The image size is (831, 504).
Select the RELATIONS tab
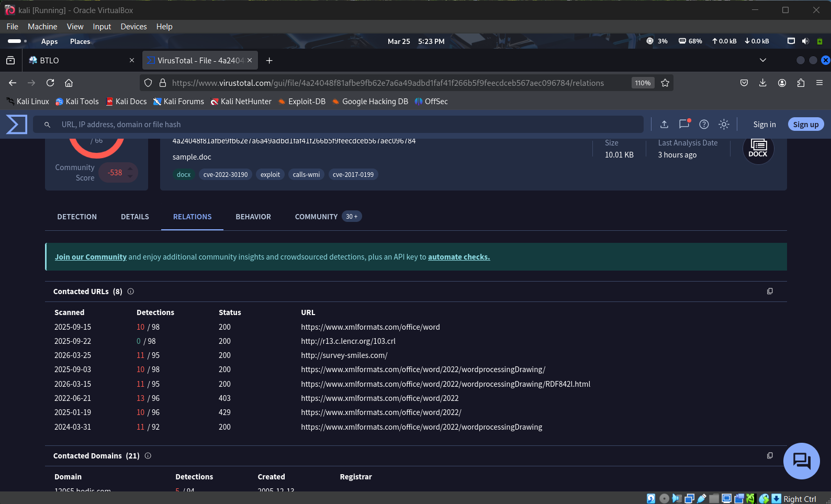pyautogui.click(x=193, y=217)
